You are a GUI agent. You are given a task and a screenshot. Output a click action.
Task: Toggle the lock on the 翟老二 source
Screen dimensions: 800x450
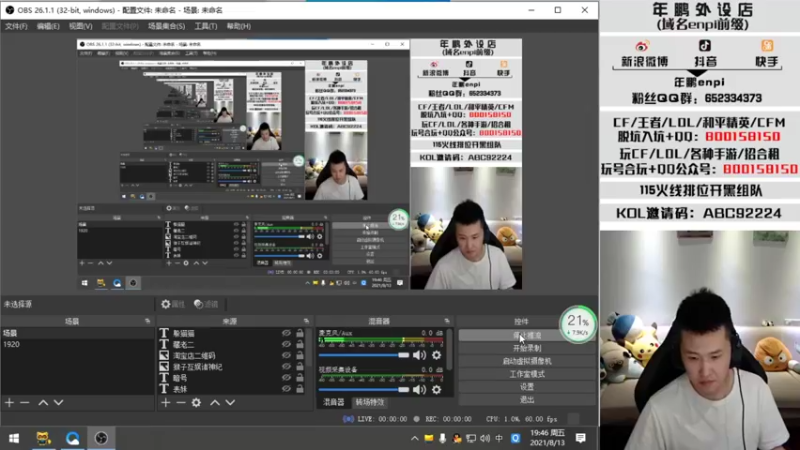pyautogui.click(x=300, y=344)
